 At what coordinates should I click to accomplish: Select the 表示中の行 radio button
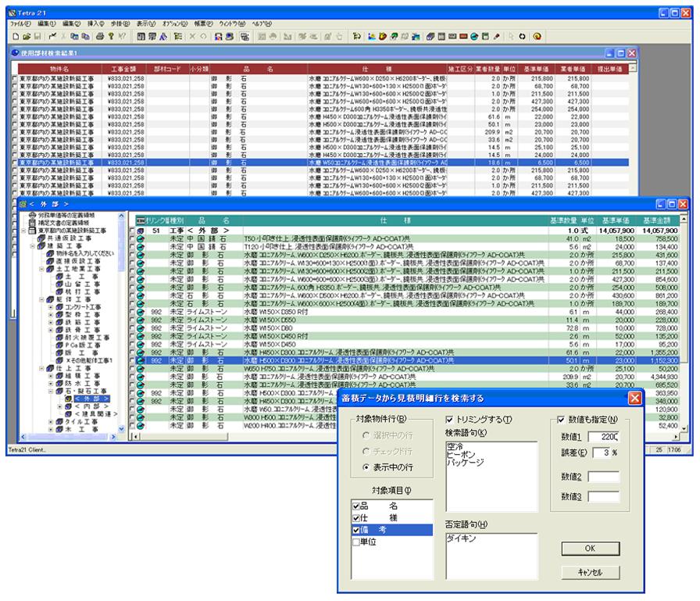365,467
